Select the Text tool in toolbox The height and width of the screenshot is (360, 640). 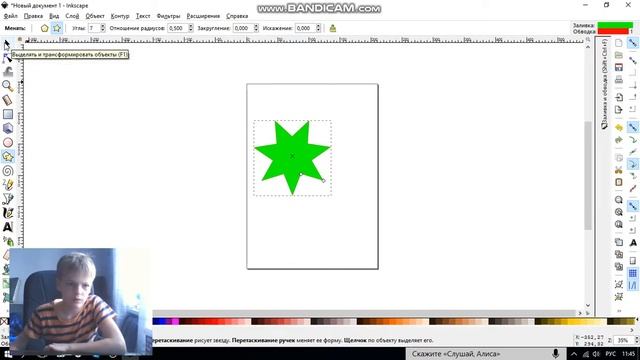coord(8,227)
